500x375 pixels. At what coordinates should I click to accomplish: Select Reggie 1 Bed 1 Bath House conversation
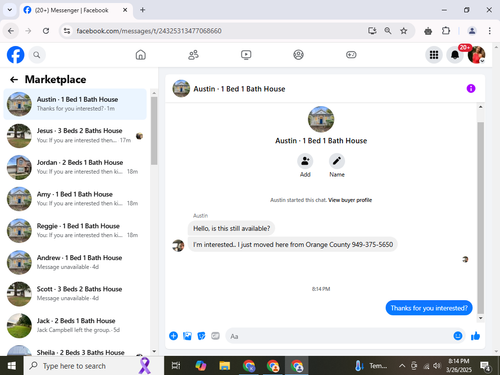[75, 230]
